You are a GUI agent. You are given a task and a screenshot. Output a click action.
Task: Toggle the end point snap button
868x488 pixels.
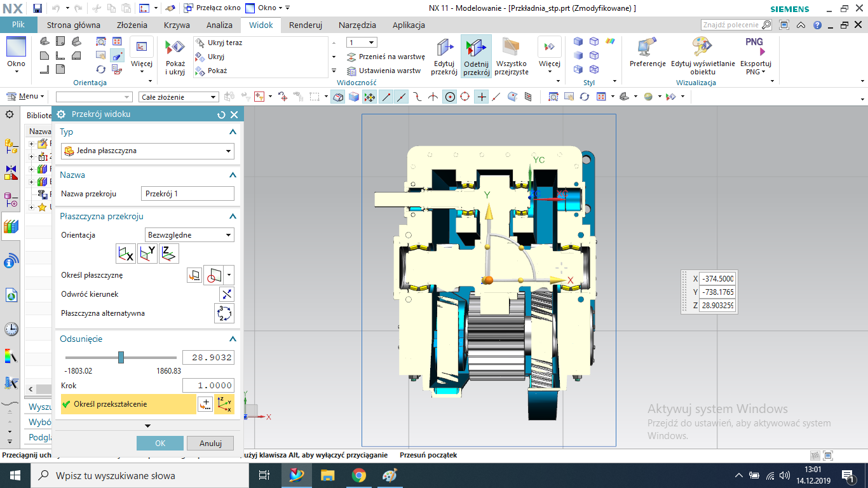coord(386,97)
